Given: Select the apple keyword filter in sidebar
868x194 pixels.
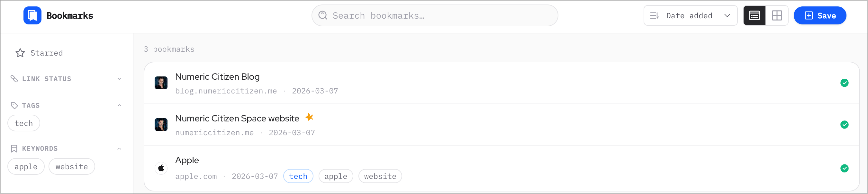Looking at the screenshot, I should coord(26,167).
